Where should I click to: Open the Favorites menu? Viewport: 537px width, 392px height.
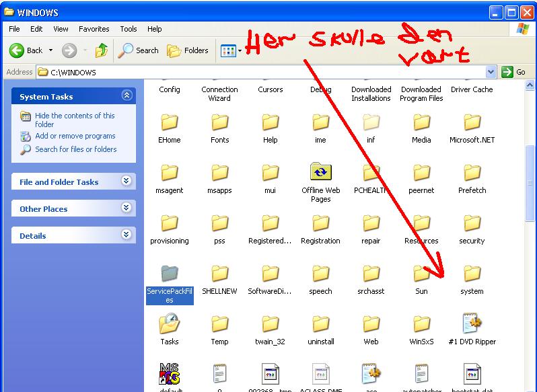tap(94, 29)
